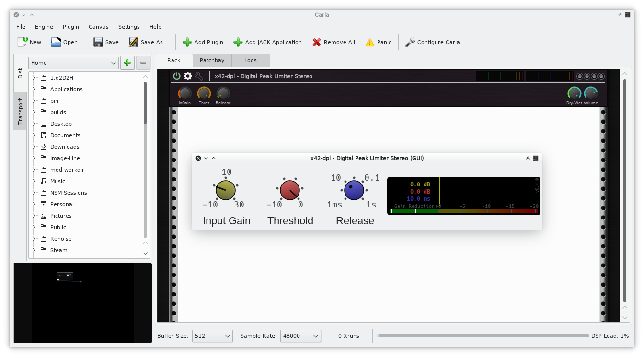This screenshot has width=644, height=357.
Task: Click the x42-dpl plugin name in rack
Action: coord(264,76)
